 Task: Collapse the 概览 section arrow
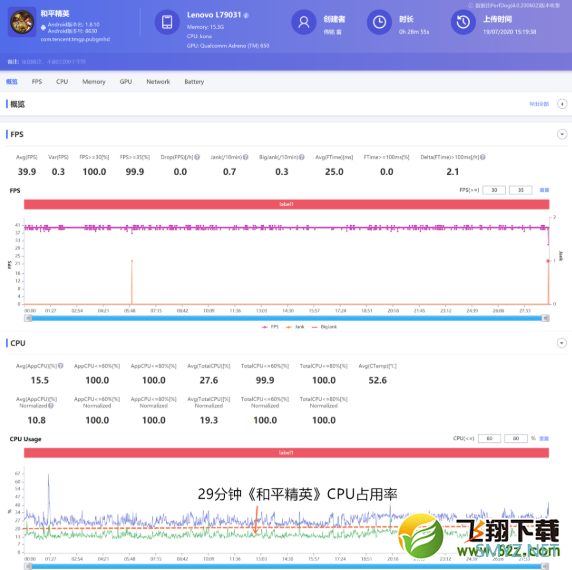[562, 104]
